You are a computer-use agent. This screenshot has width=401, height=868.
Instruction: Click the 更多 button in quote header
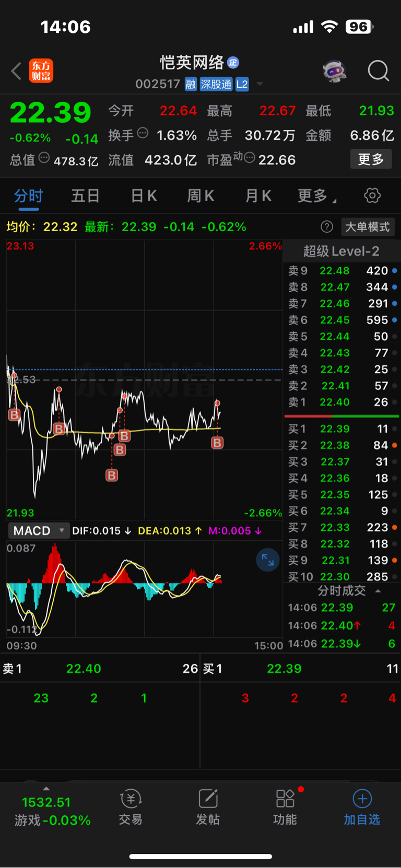pos(371,159)
